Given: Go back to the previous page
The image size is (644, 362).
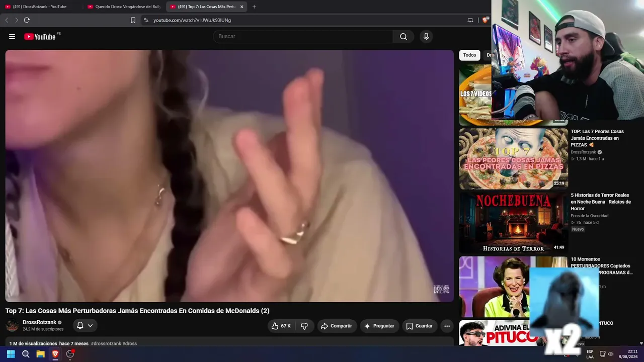Looking at the screenshot, I should 7,20.
